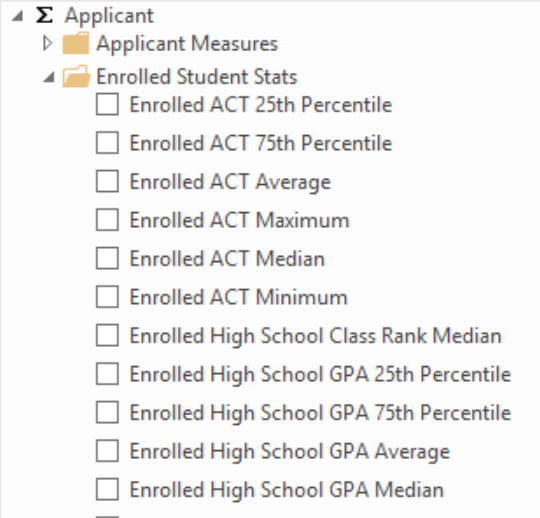Click the sigma icon next to Applicant
This screenshot has height=518, width=540.
pyautogui.click(x=44, y=15)
